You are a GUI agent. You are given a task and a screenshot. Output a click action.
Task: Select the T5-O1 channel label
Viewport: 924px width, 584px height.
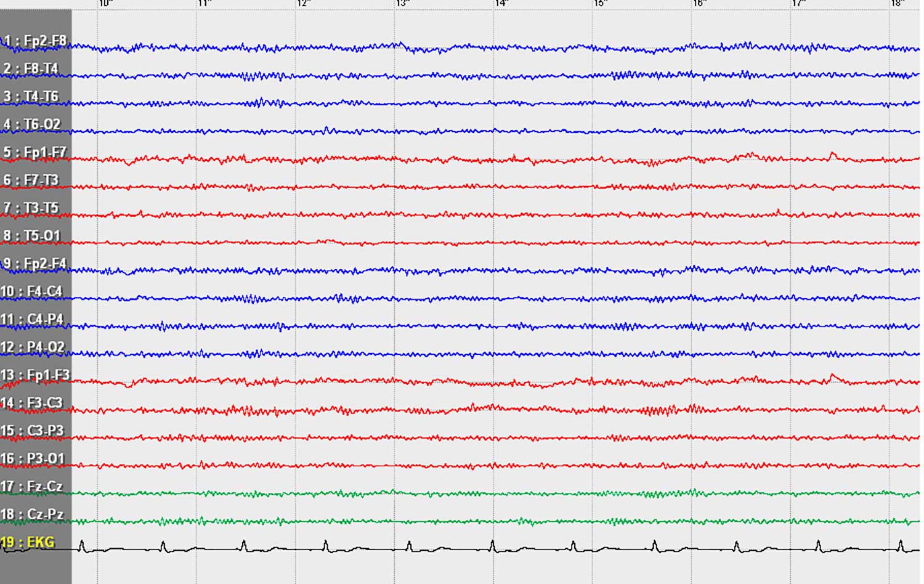[32, 235]
